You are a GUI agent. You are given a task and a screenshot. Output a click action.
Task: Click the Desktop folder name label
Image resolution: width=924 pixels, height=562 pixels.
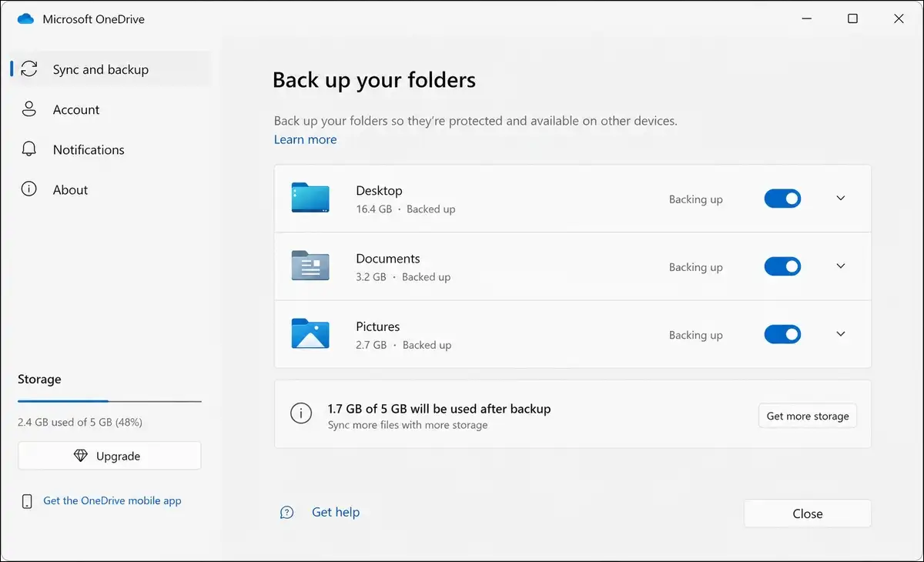click(379, 190)
